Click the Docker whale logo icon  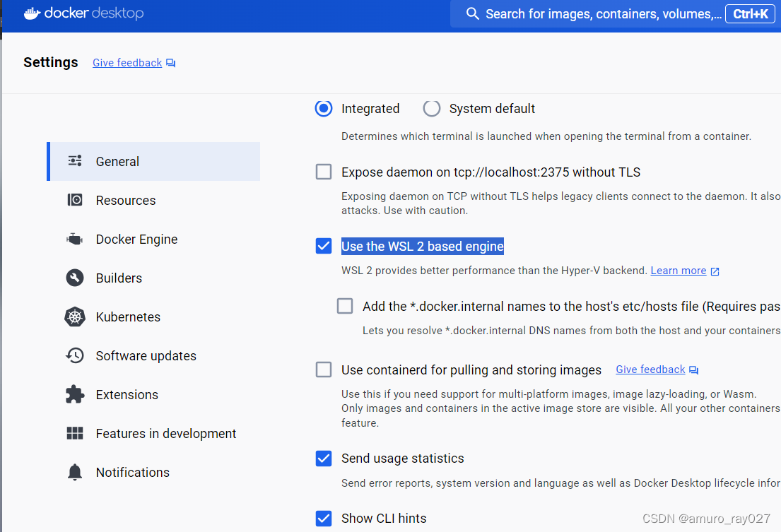[x=33, y=13]
